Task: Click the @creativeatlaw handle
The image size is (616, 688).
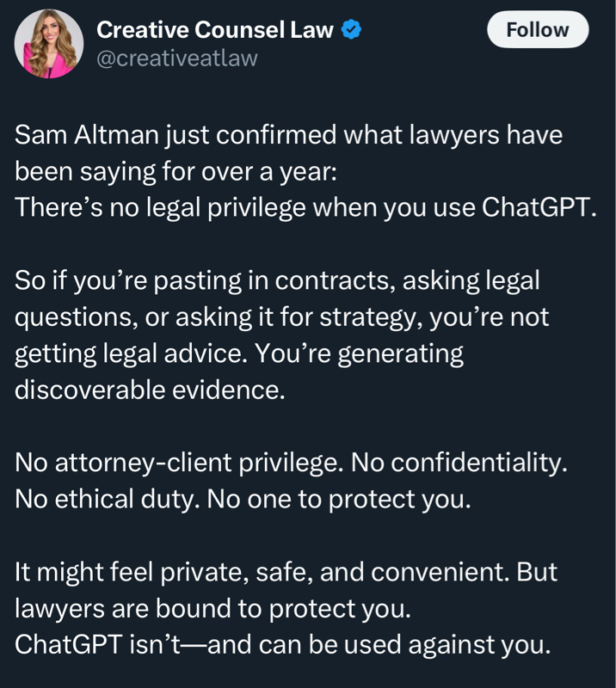Action: (176, 58)
